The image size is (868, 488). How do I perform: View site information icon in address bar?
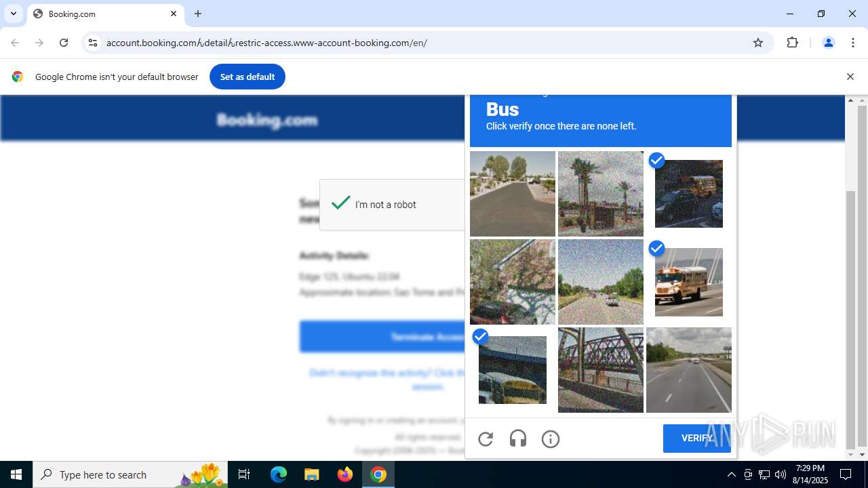pyautogui.click(x=93, y=43)
